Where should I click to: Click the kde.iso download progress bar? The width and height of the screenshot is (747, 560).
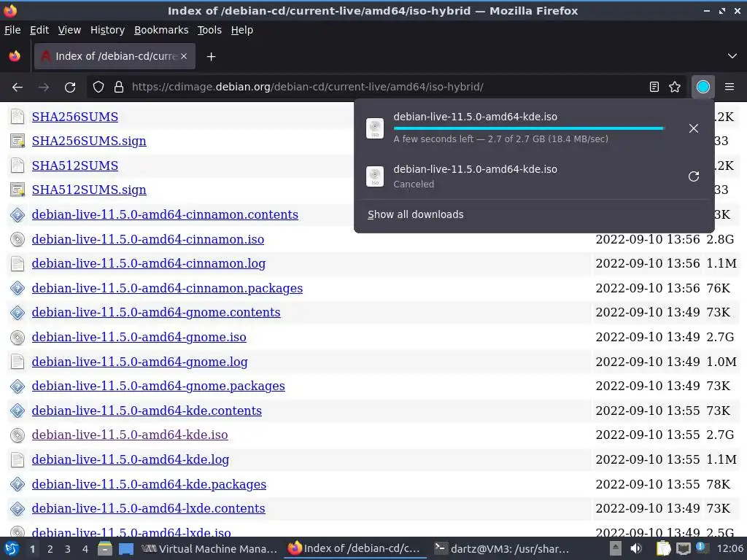pyautogui.click(x=529, y=128)
